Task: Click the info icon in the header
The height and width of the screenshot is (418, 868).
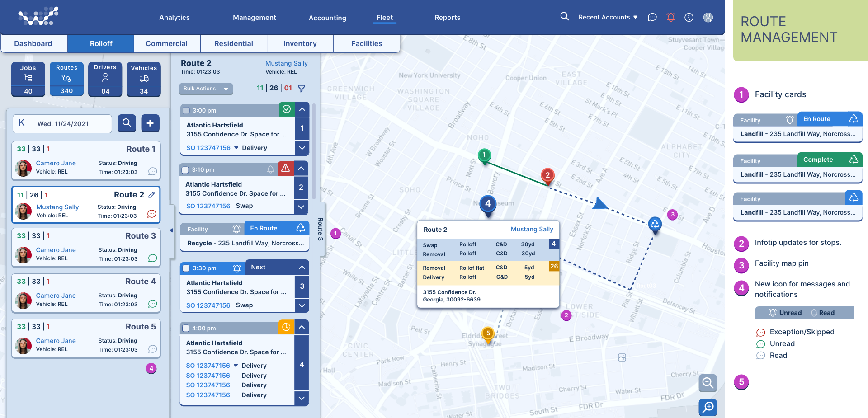Action: [689, 17]
